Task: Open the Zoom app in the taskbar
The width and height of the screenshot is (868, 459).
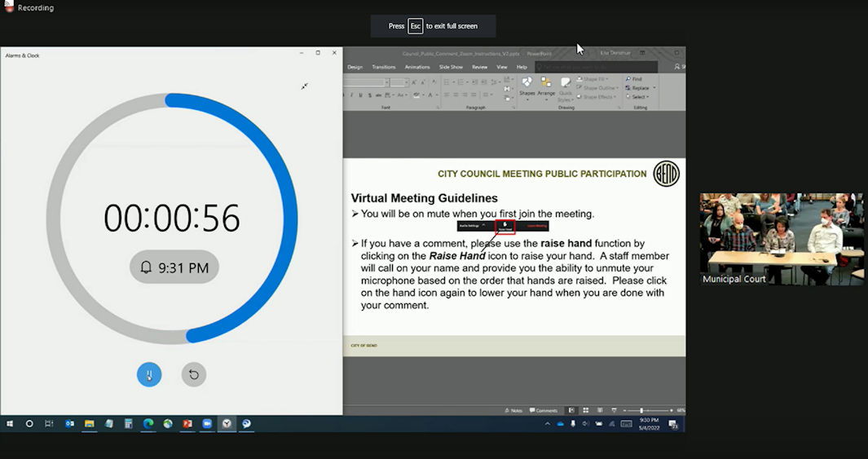Action: click(x=207, y=424)
